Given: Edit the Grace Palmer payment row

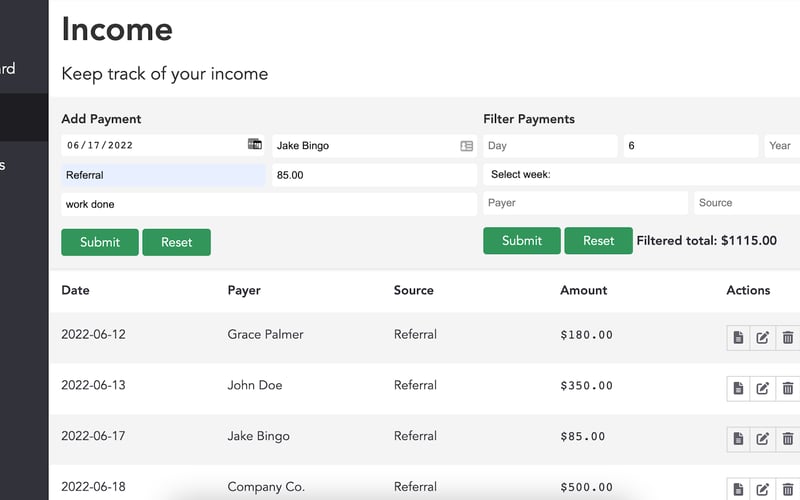Looking at the screenshot, I should pyautogui.click(x=762, y=337).
